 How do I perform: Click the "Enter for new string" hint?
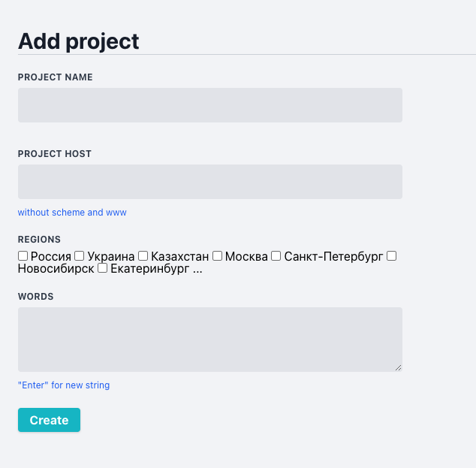(x=64, y=385)
